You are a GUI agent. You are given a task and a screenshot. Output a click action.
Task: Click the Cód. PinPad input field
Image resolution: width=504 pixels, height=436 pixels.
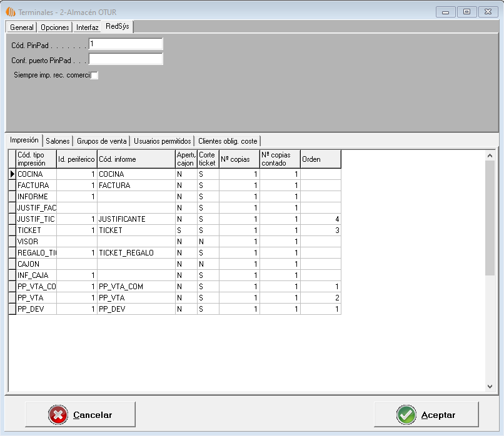click(x=126, y=44)
